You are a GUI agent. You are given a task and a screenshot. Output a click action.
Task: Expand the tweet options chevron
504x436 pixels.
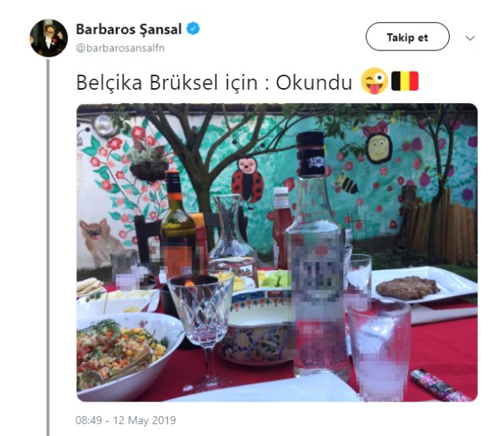pyautogui.click(x=470, y=38)
